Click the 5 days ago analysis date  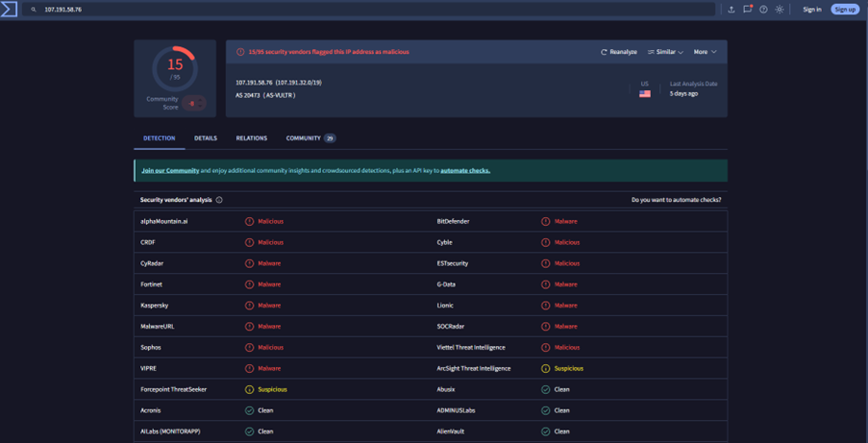click(683, 93)
